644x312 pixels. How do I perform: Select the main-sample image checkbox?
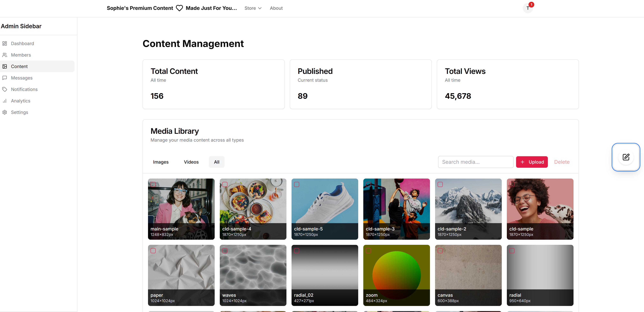pos(153,184)
